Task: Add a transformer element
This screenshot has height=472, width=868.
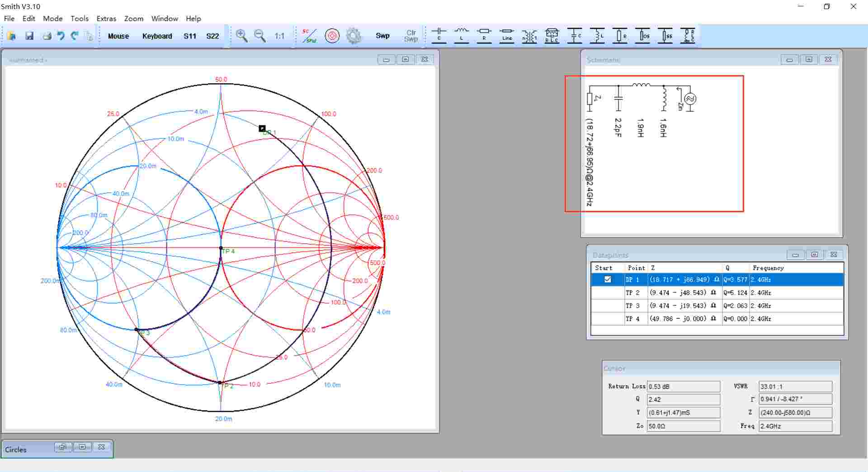Action: (529, 35)
